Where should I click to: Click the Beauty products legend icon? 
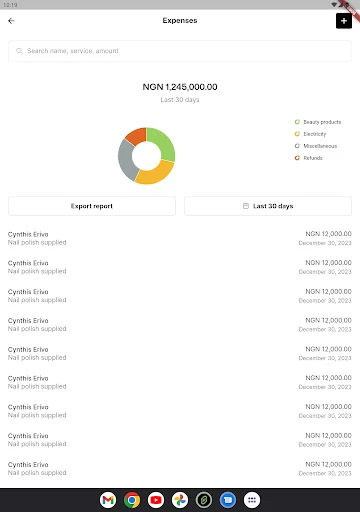pyautogui.click(x=297, y=122)
